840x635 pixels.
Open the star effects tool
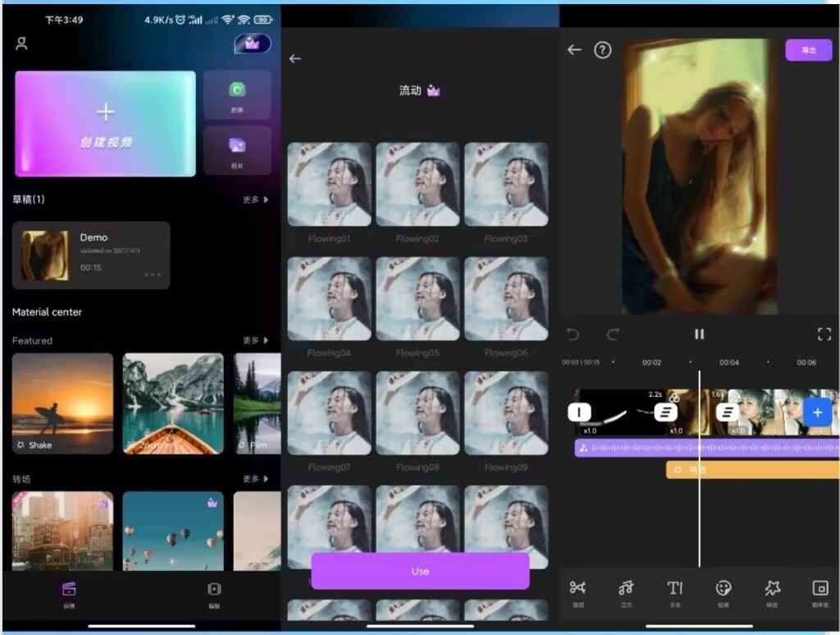(772, 589)
